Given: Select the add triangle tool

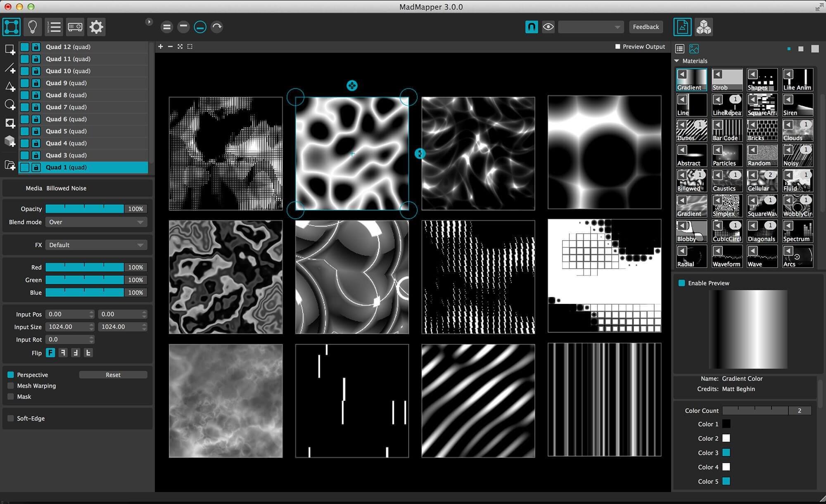Looking at the screenshot, I should [x=10, y=86].
